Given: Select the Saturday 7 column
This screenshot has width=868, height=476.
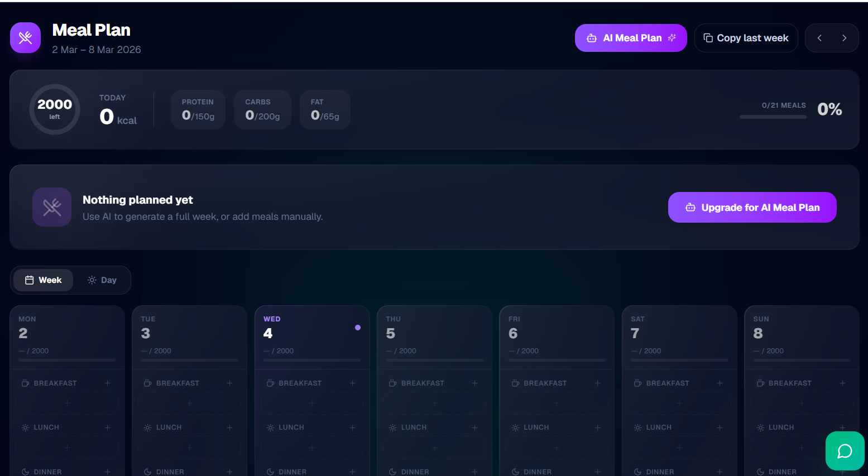Looking at the screenshot, I should tap(679, 333).
